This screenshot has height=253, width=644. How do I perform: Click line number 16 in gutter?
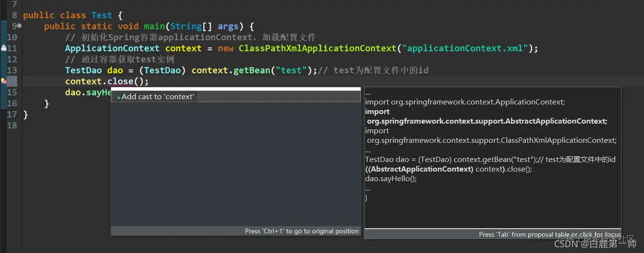[x=12, y=103]
